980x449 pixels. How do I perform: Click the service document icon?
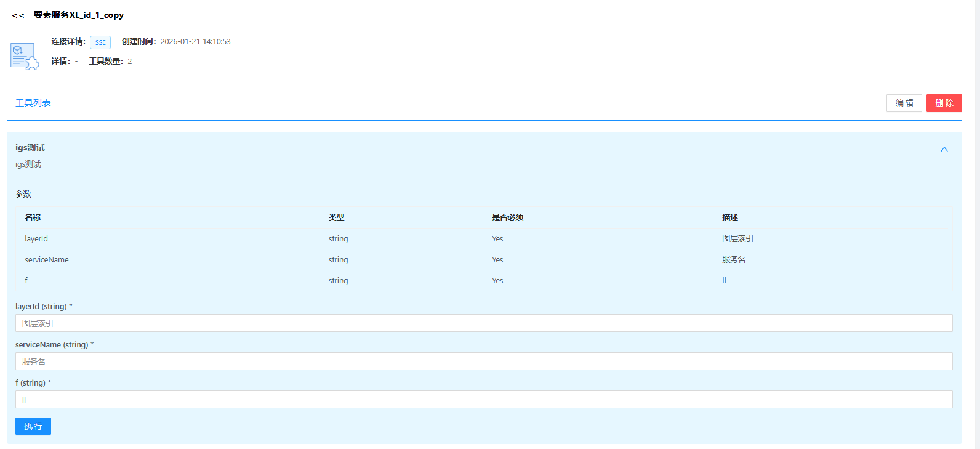pos(25,56)
